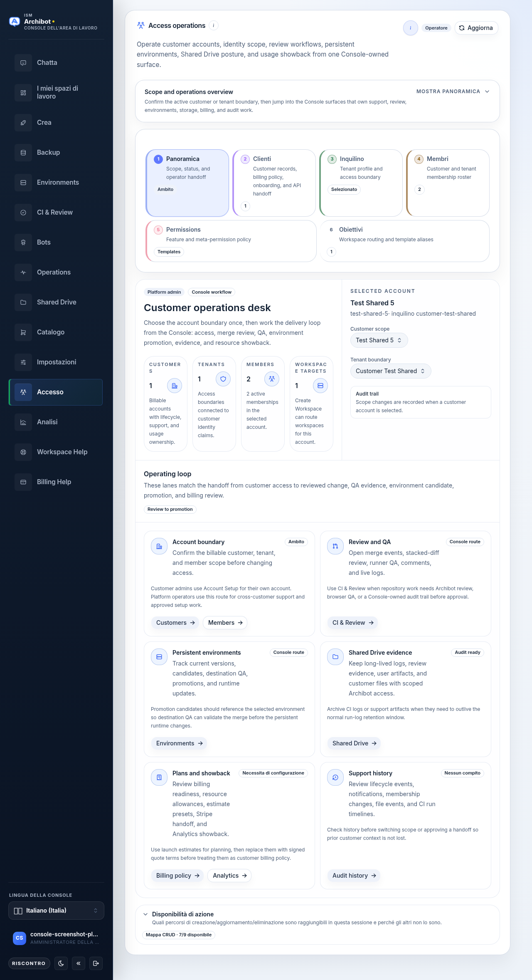This screenshot has width=532, height=980.
Task: Click the Shared Drive folder icon in sidebar
Action: 23,302
